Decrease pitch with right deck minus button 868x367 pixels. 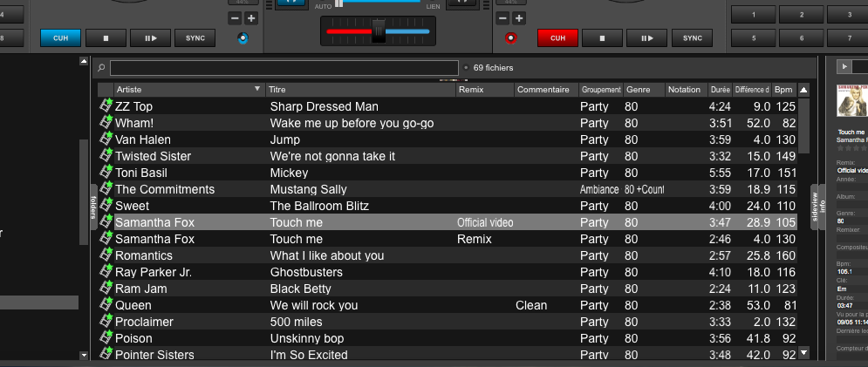click(502, 18)
